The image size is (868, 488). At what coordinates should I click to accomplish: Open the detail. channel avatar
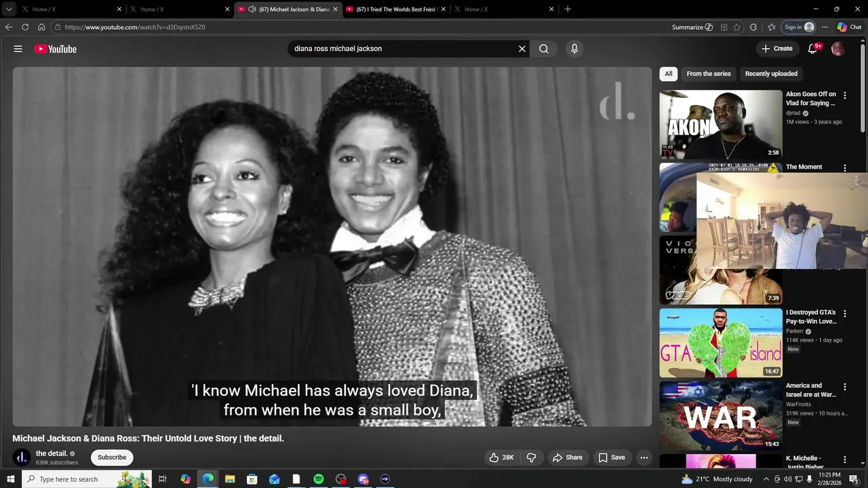point(22,457)
